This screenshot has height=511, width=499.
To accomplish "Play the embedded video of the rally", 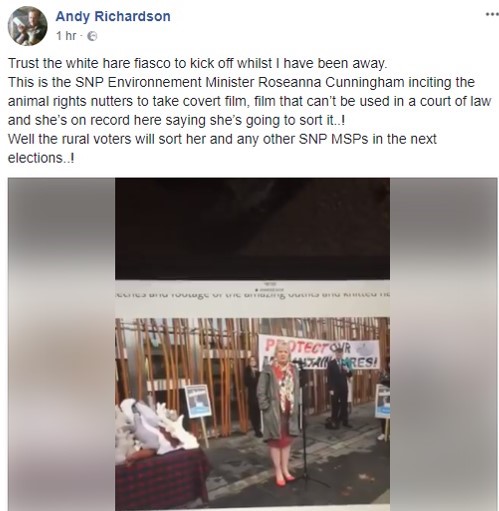I will [252, 344].
